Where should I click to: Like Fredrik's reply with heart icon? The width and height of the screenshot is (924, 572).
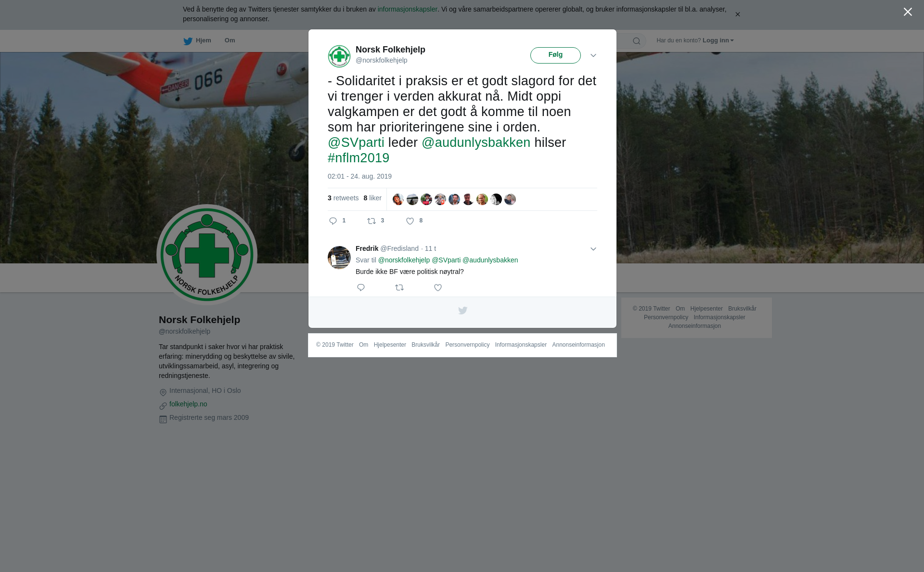click(x=438, y=287)
